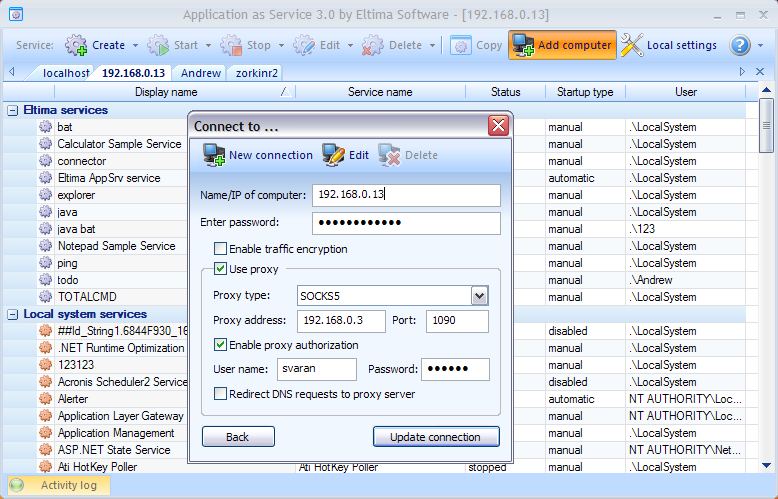Open the Start dropdown arrow
This screenshot has width=778, height=499.
pyautogui.click(x=208, y=45)
